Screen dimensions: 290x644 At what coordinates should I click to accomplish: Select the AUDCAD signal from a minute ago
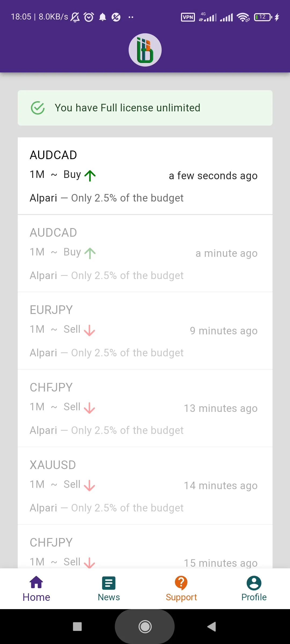tap(145, 253)
